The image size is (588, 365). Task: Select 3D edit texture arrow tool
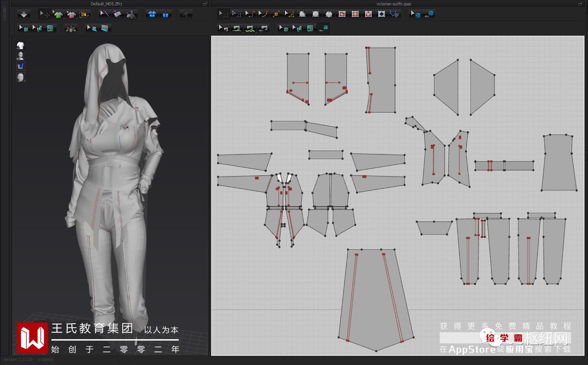[23, 29]
